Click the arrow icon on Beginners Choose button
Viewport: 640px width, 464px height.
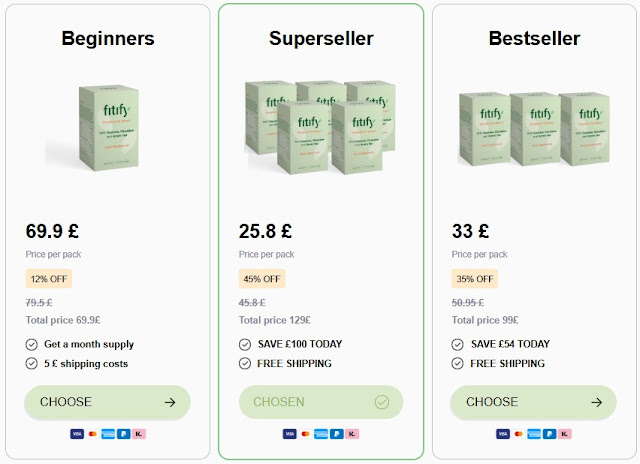tap(170, 402)
